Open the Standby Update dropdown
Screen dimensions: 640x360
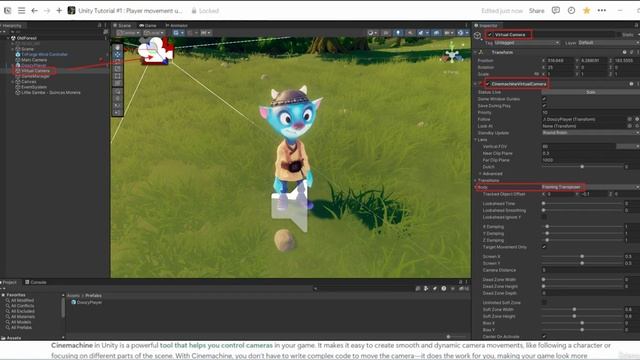pyautogui.click(x=590, y=133)
